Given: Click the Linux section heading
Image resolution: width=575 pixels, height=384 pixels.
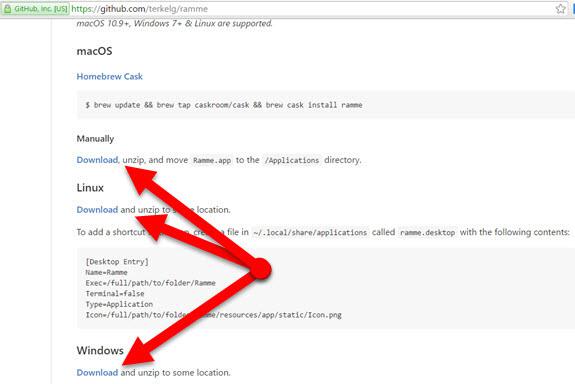Looking at the screenshot, I should pos(90,188).
